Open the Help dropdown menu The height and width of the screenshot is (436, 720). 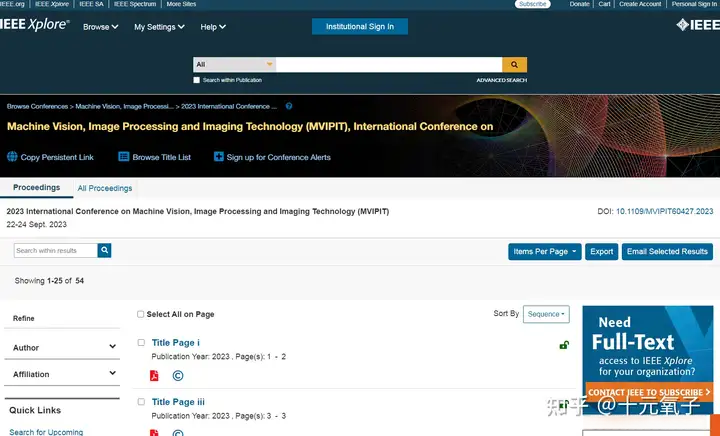[213, 27]
